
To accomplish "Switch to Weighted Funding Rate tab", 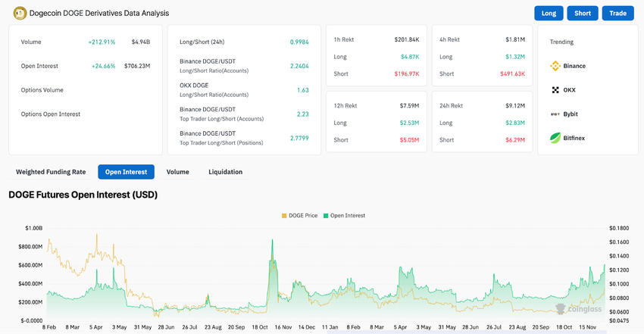I will pyautogui.click(x=51, y=172).
